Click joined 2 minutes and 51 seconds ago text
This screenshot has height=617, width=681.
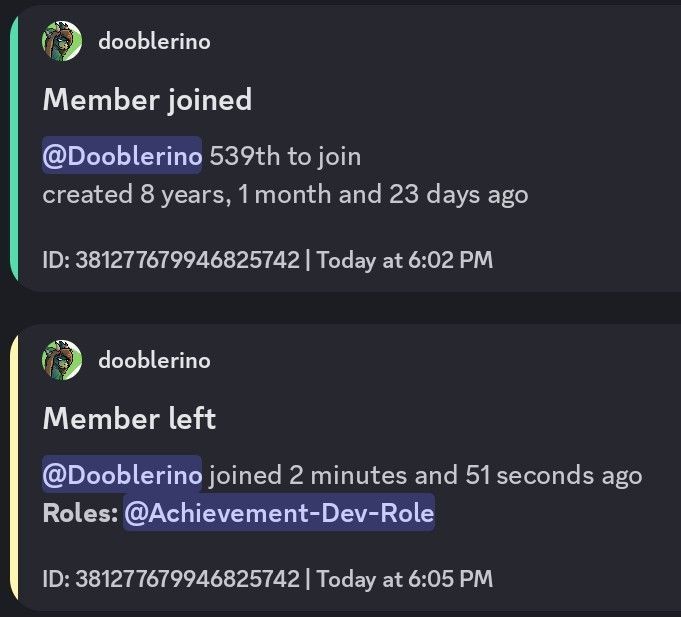pyautogui.click(x=426, y=475)
